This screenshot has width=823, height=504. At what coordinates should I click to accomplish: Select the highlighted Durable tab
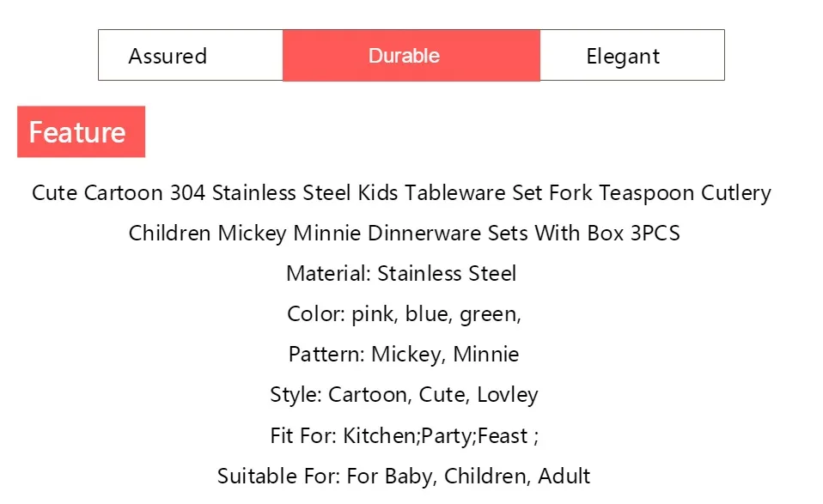pyautogui.click(x=411, y=55)
